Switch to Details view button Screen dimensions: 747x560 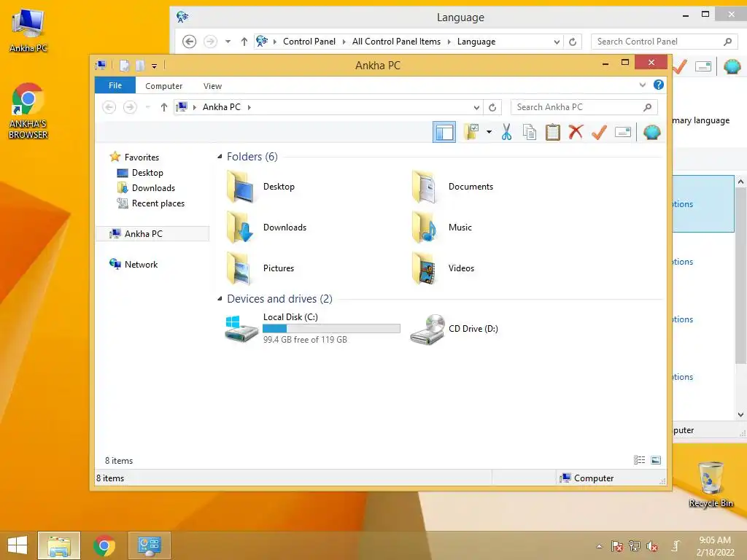pos(639,459)
